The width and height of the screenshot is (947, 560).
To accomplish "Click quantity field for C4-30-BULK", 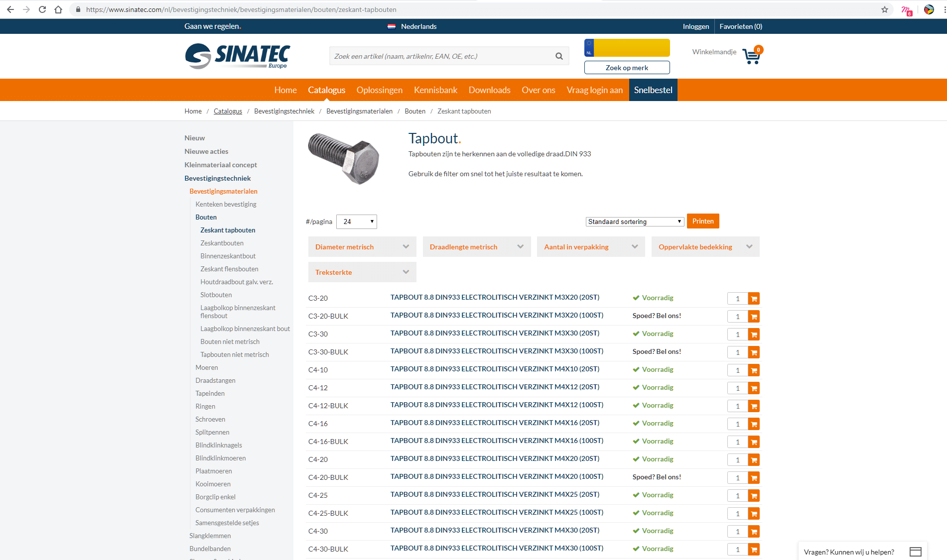I will (738, 550).
